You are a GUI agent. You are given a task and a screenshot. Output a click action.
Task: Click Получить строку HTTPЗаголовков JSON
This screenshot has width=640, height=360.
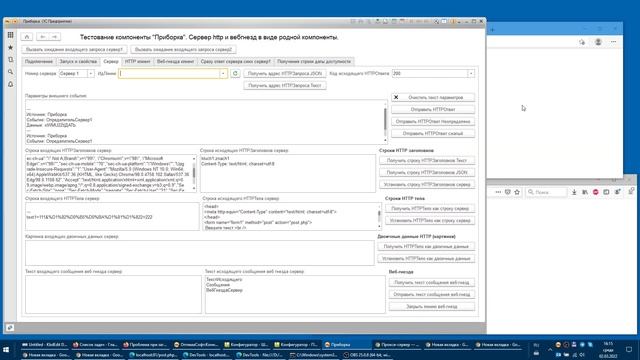coord(427,172)
